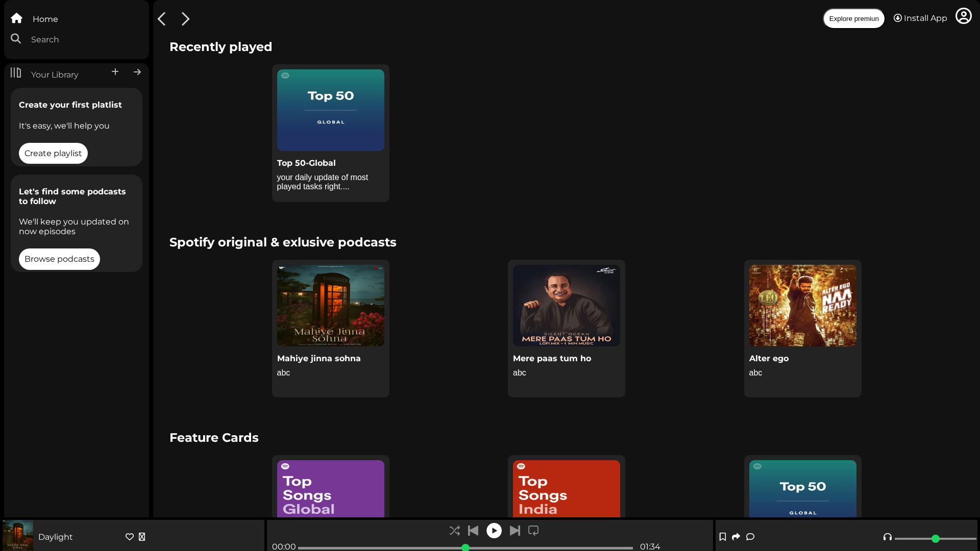The image size is (980, 551).
Task: Open Home from the sidebar icon
Action: [x=16, y=18]
